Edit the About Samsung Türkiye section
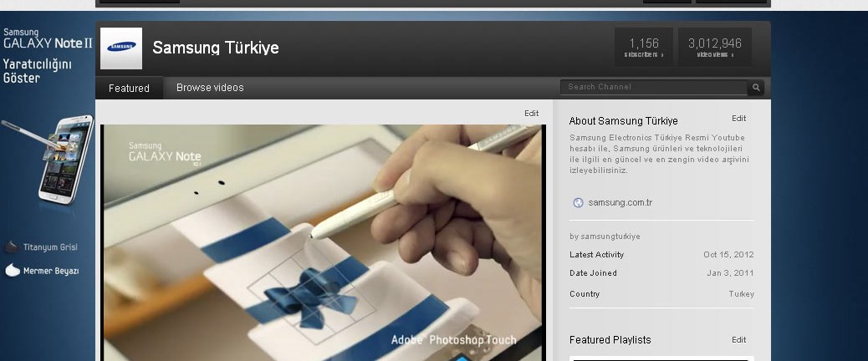Viewport: 868px width, 361px height. [738, 119]
